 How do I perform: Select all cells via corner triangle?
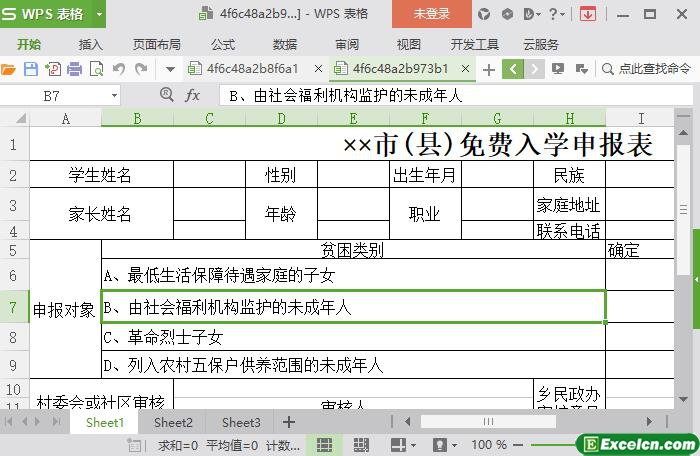point(21,118)
